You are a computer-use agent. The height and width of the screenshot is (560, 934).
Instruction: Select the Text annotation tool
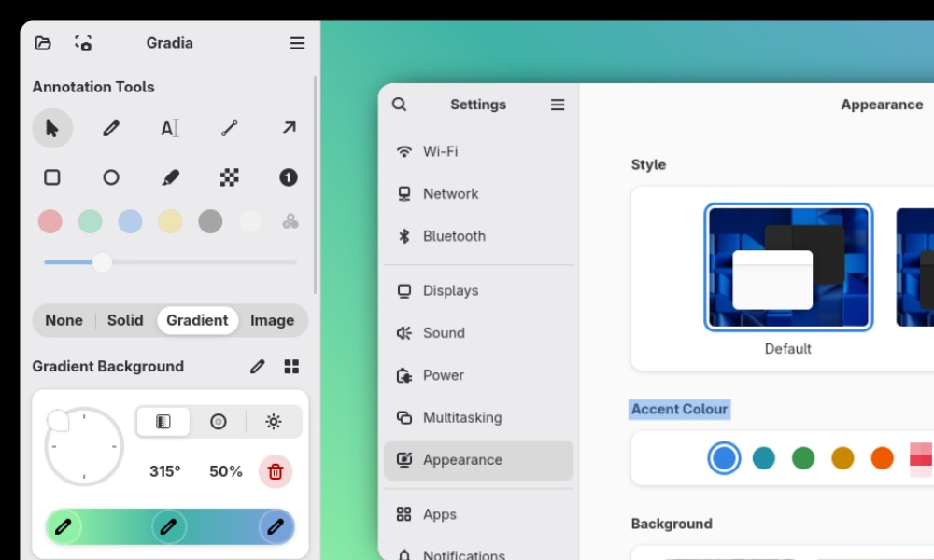169,128
